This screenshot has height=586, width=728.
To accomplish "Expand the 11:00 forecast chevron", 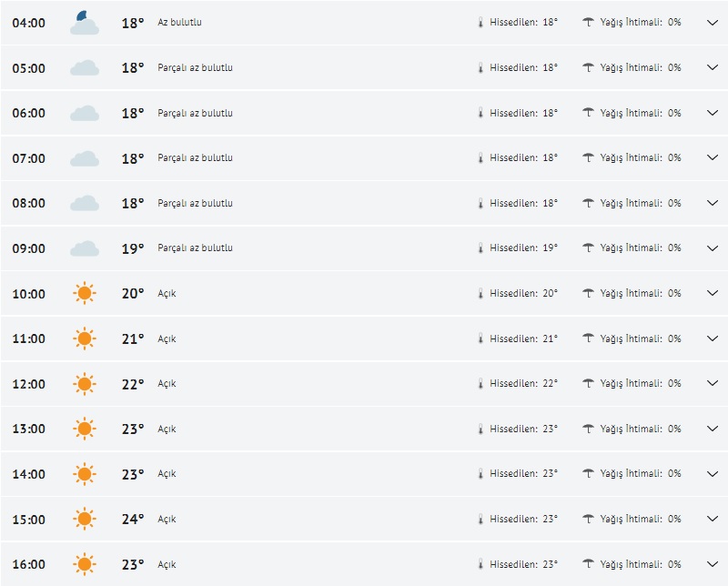I will click(x=713, y=338).
